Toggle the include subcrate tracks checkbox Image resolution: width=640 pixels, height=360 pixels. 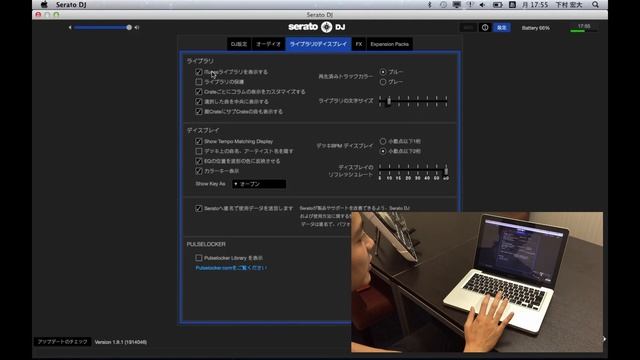point(199,111)
